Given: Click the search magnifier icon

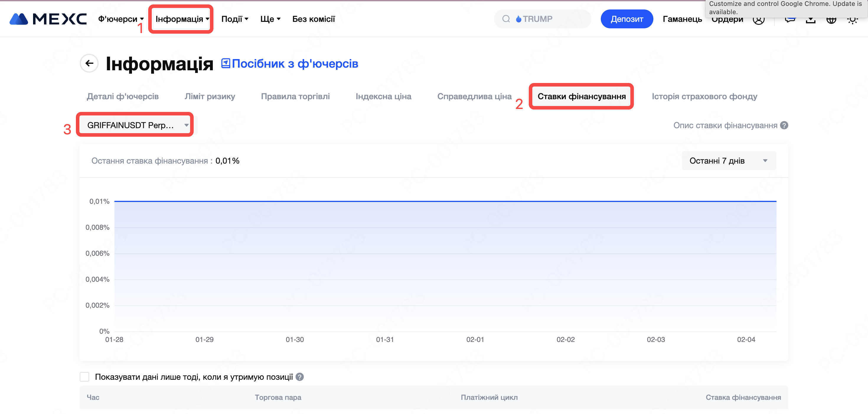Looking at the screenshot, I should [506, 19].
